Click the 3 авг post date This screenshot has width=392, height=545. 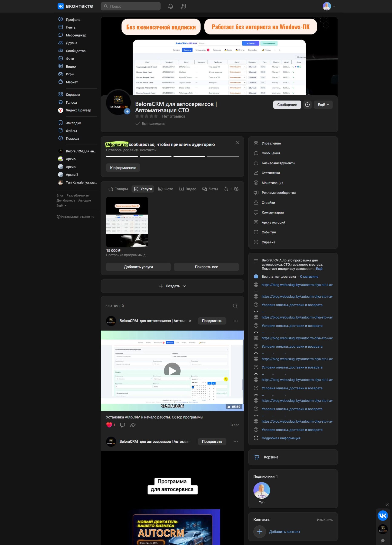click(235, 425)
